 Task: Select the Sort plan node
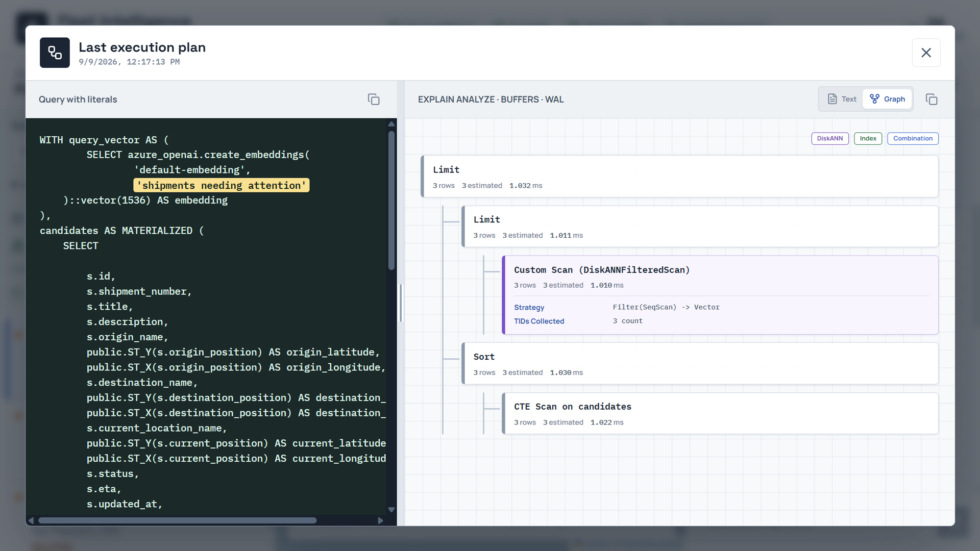[700, 363]
